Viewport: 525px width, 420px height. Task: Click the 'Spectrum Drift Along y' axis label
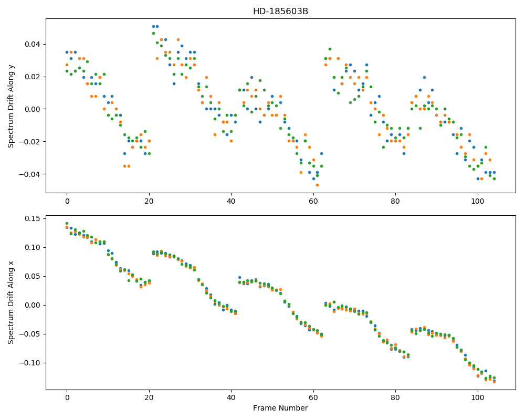10,106
